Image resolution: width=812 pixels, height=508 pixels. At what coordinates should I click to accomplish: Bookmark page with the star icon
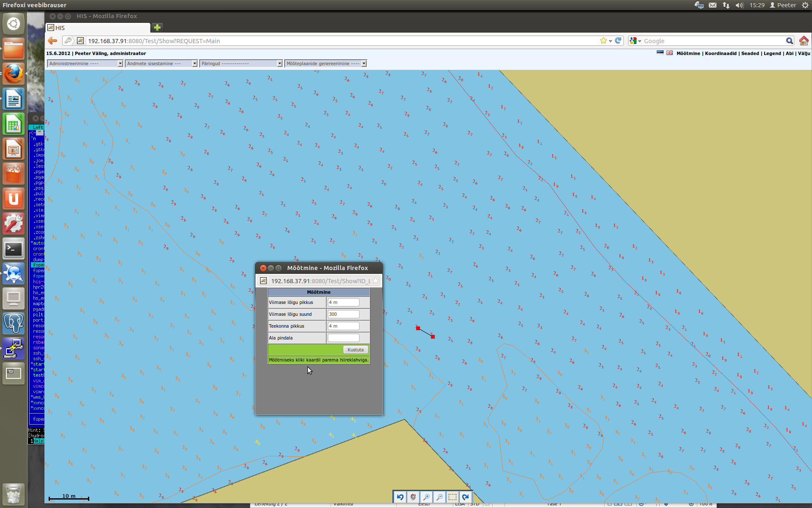[603, 41]
